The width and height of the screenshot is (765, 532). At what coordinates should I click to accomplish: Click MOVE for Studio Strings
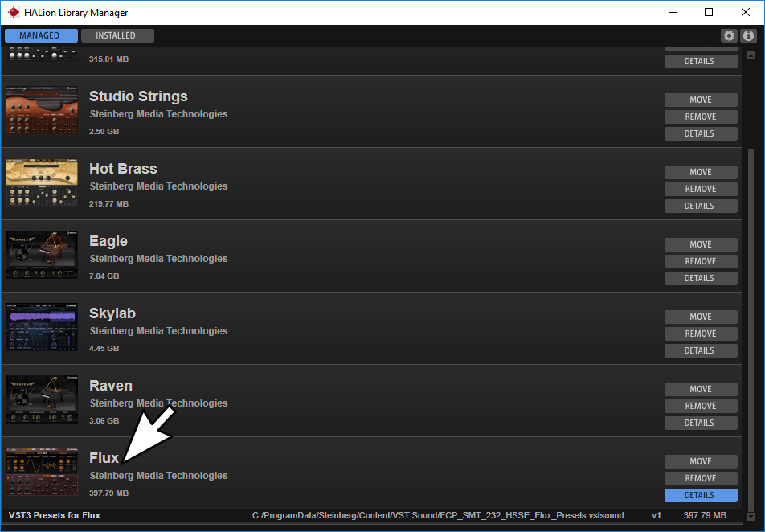click(701, 100)
